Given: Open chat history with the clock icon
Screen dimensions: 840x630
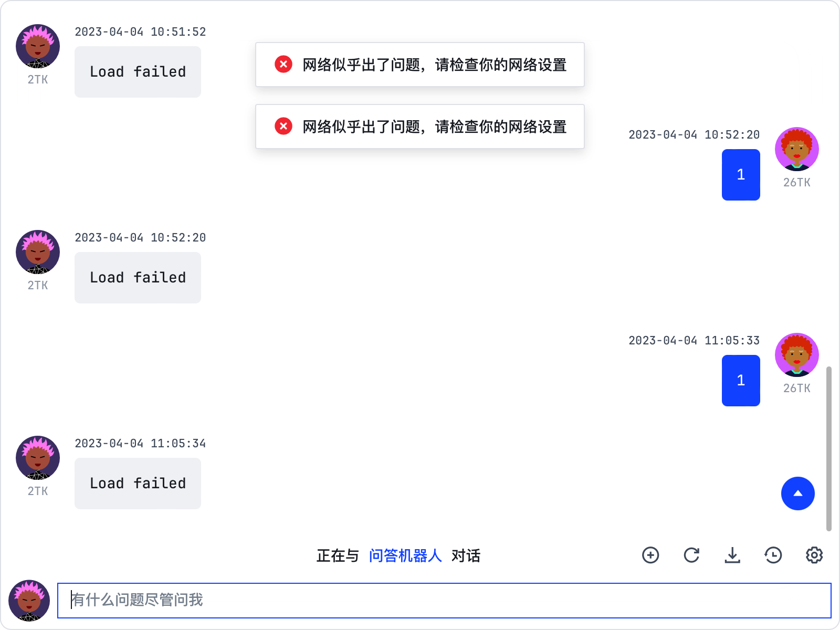Looking at the screenshot, I should 772,555.
